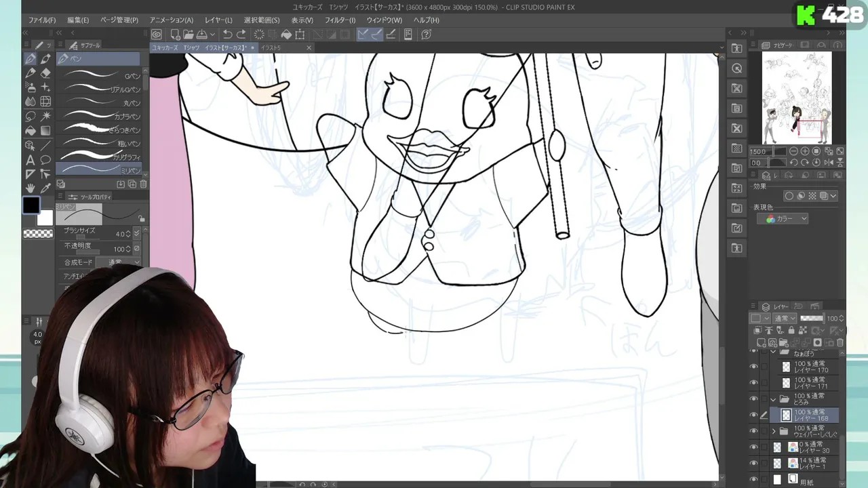Viewport: 868px width, 488px height.
Task: Open the 合成モード dropdown in tool property
Action: coord(118,262)
